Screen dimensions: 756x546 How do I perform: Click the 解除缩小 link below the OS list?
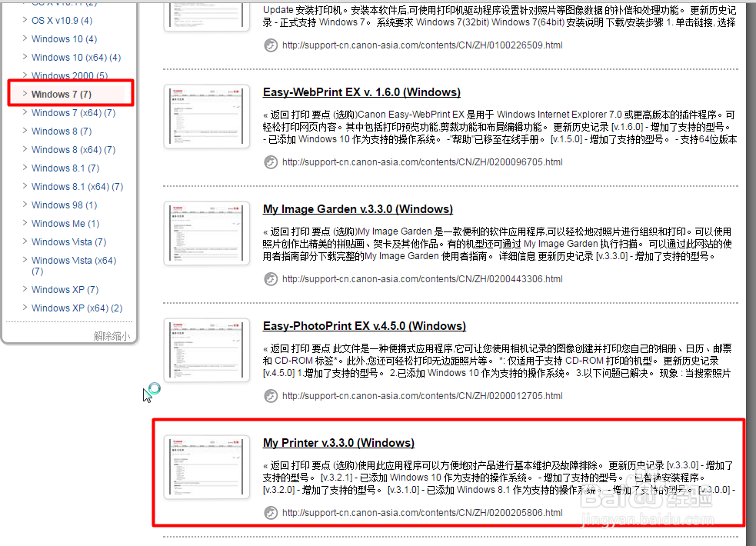112,336
